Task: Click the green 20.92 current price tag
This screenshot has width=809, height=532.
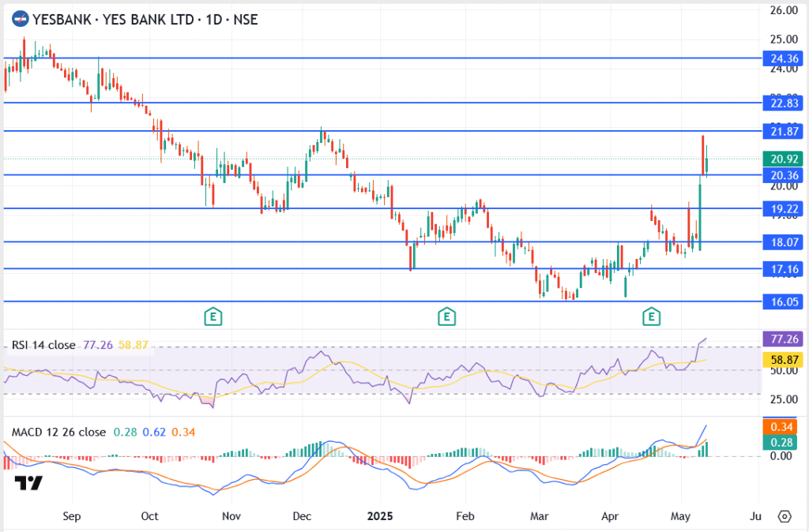Action: [782, 159]
